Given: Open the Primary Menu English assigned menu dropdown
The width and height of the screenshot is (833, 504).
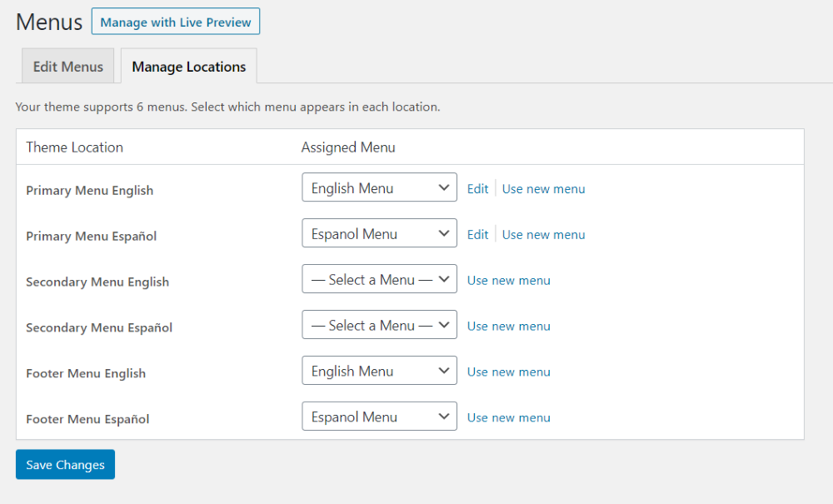Looking at the screenshot, I should tap(379, 188).
